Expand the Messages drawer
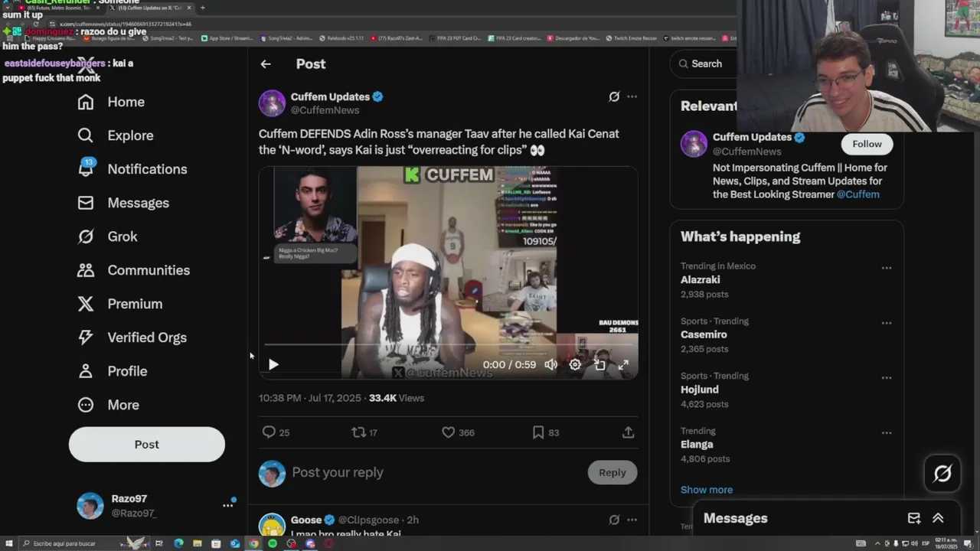This screenshot has width=980, height=551. (938, 518)
